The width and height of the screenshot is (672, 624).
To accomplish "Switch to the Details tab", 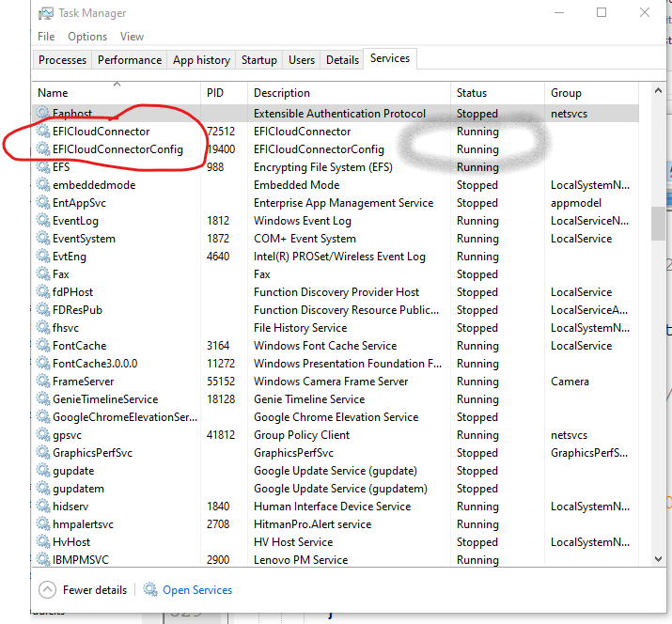I will pos(342,60).
